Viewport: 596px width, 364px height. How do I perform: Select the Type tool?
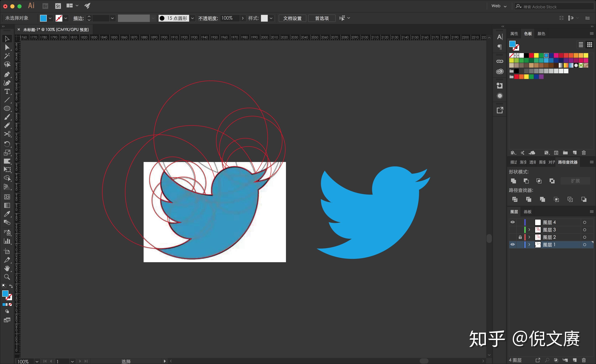click(6, 92)
